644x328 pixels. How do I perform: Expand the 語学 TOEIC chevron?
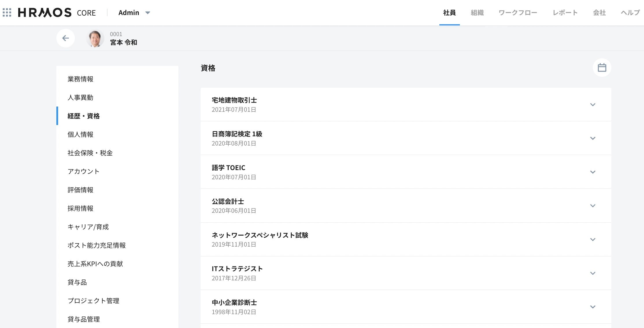[593, 172]
